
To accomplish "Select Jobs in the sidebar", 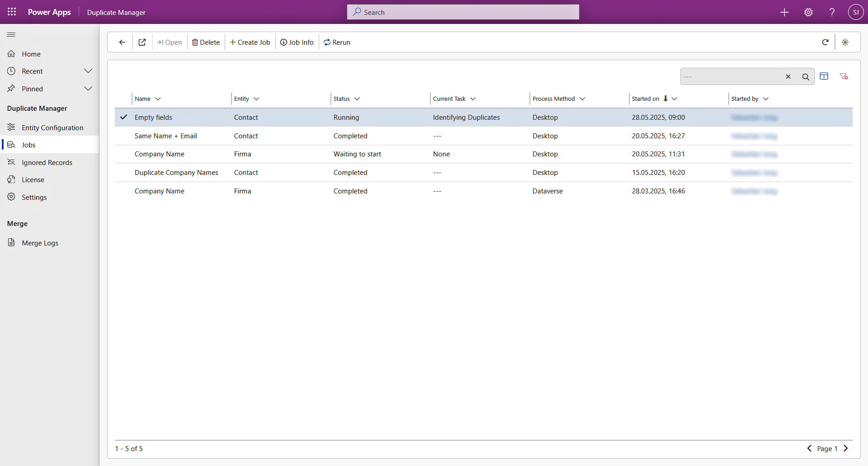I will coord(50,145).
